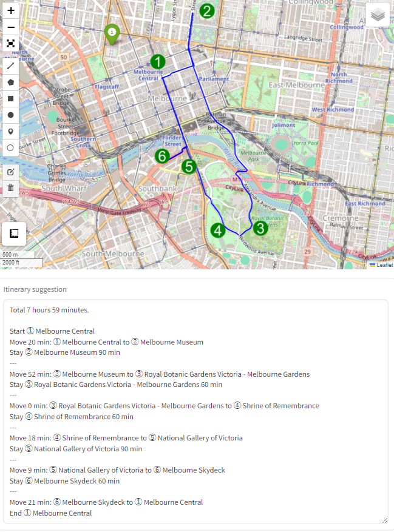394x532 pixels.
Task: Click 'Stay ④ Shrine of Remembrance 60 min'
Action: (x=71, y=417)
